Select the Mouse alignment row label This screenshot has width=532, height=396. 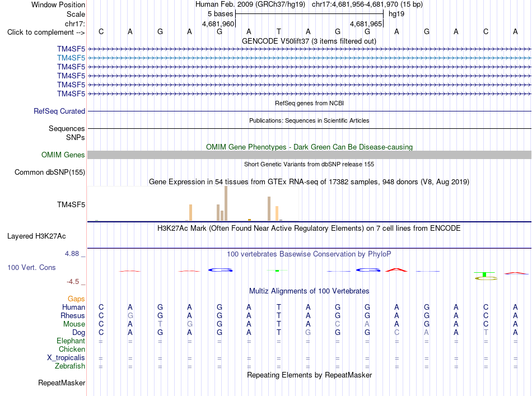click(74, 324)
